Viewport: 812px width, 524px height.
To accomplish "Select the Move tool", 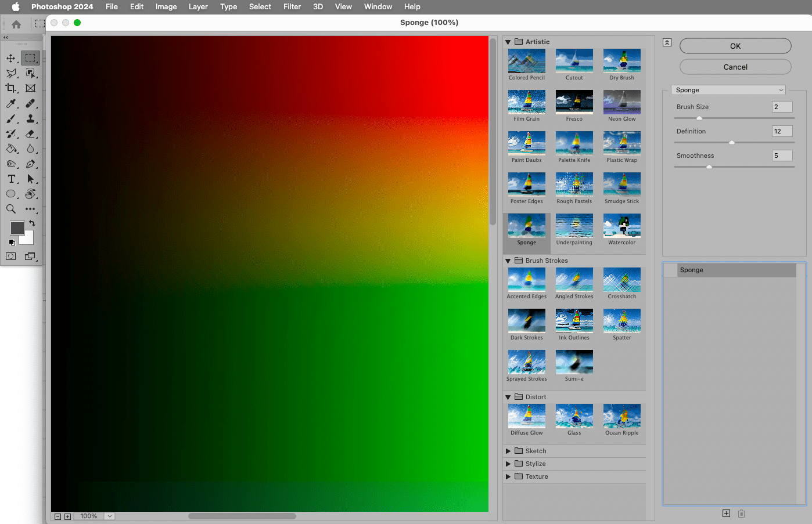I will click(10, 57).
